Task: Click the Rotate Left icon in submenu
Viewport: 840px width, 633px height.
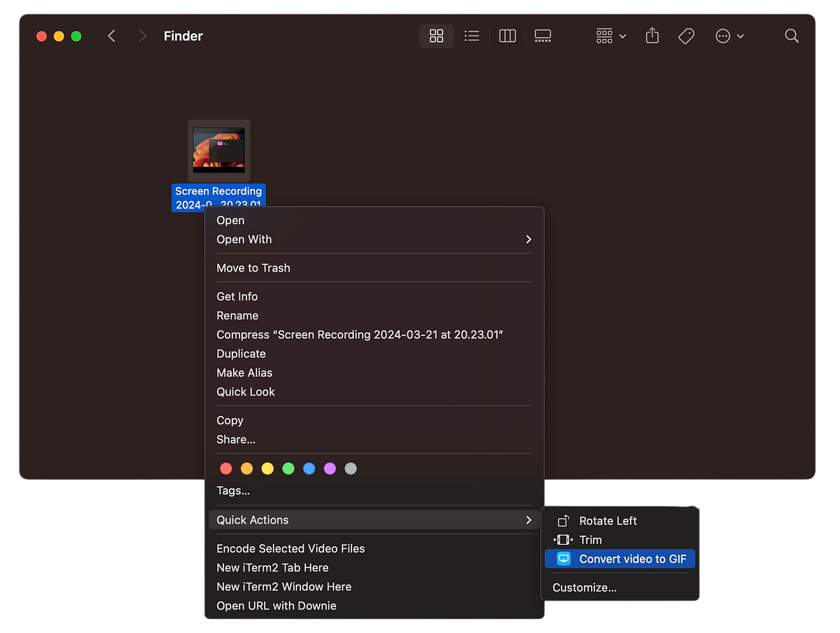Action: (563, 521)
